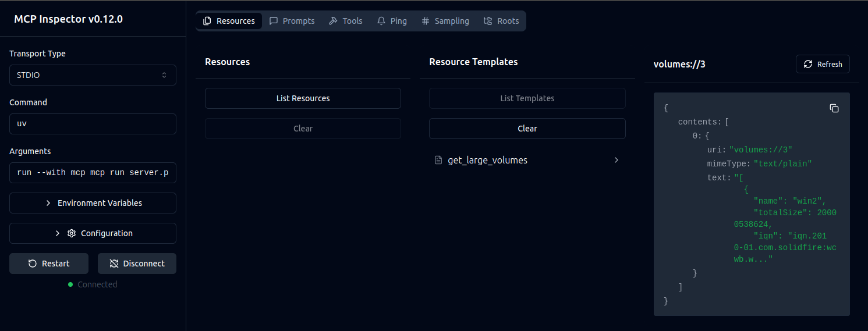The image size is (868, 331).
Task: Clear the Resources list
Action: coord(303,129)
